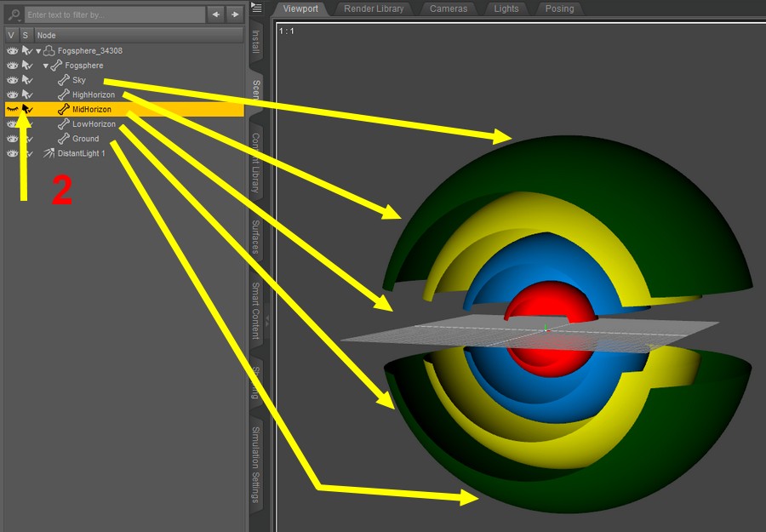Click the red inner sphere in viewport

click(551, 300)
